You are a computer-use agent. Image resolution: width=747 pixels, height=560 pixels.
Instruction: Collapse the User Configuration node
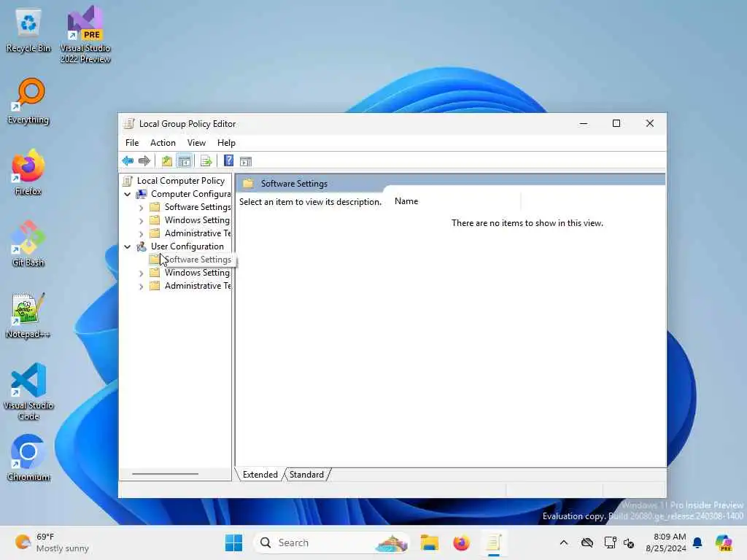tap(127, 246)
